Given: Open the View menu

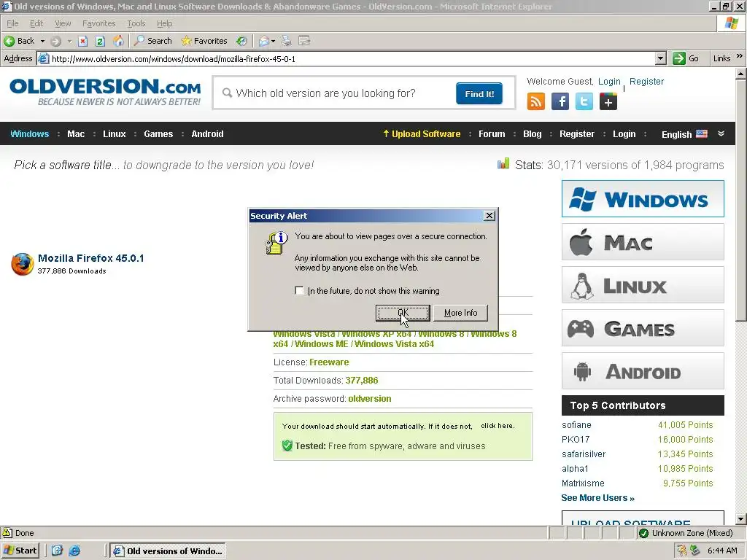Looking at the screenshot, I should tap(63, 23).
